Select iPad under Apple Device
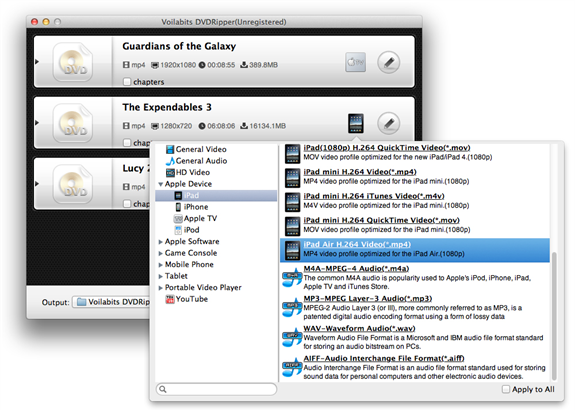The image size is (575, 411). coord(216,195)
